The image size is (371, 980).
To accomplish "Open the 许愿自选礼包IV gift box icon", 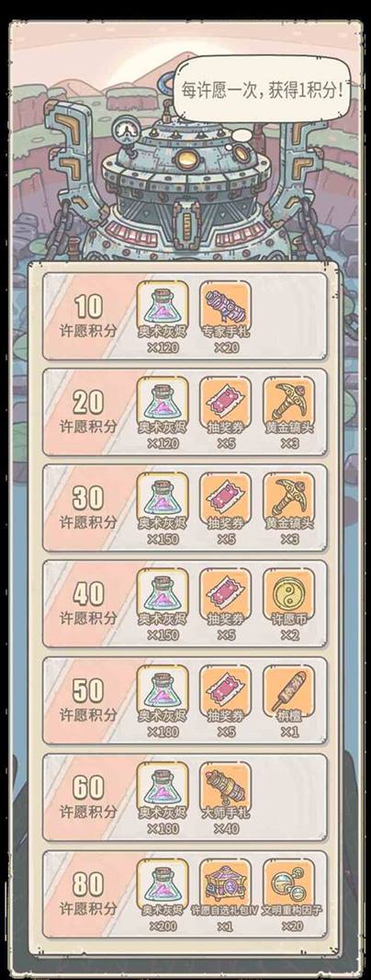I will tap(226, 884).
